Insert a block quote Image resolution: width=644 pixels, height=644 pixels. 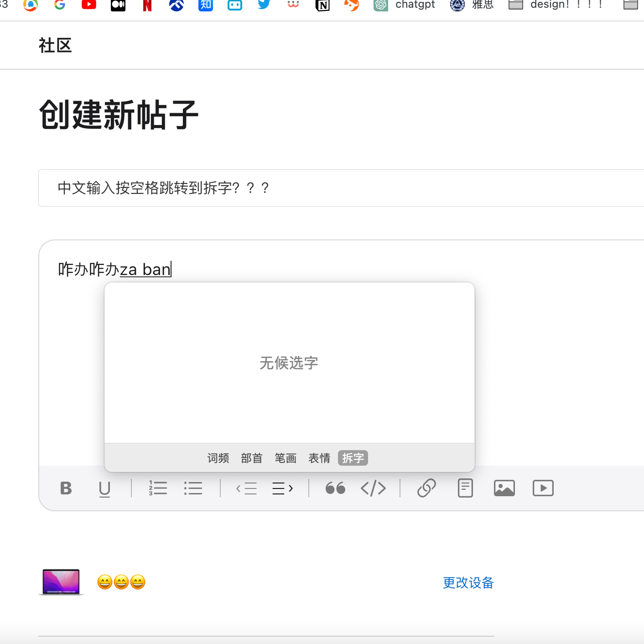click(335, 488)
